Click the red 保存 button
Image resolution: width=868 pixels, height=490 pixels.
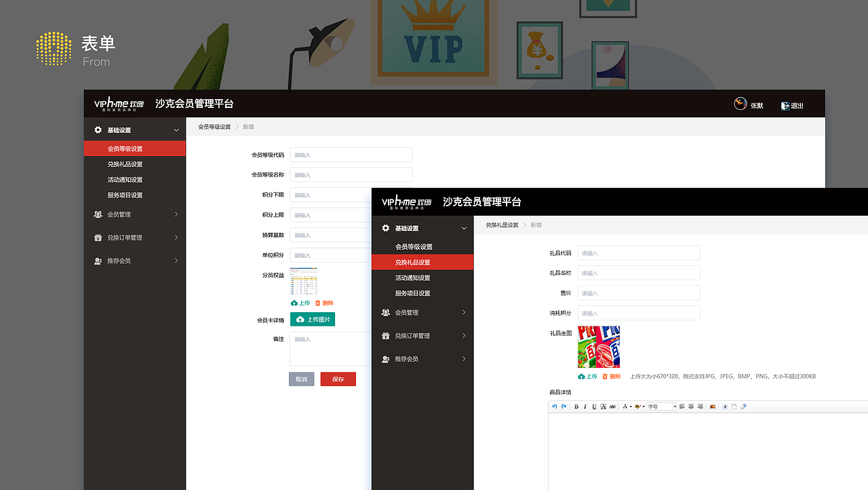338,379
